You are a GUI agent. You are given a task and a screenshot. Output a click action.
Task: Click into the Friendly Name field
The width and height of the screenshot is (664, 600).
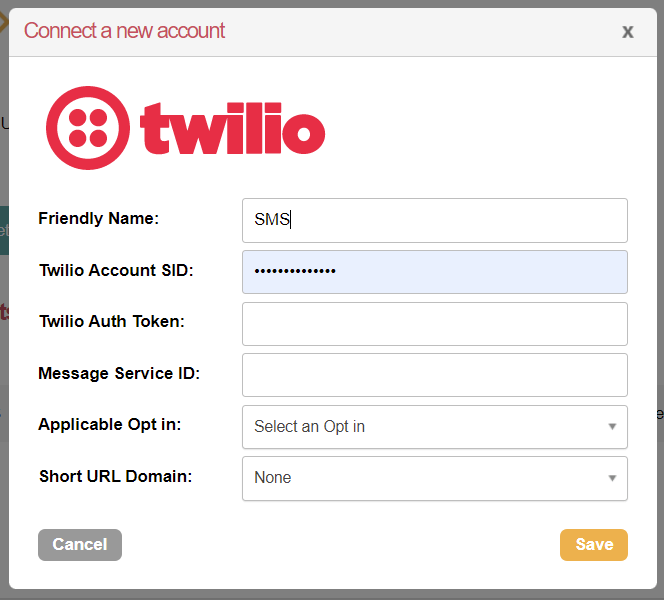[434, 220]
